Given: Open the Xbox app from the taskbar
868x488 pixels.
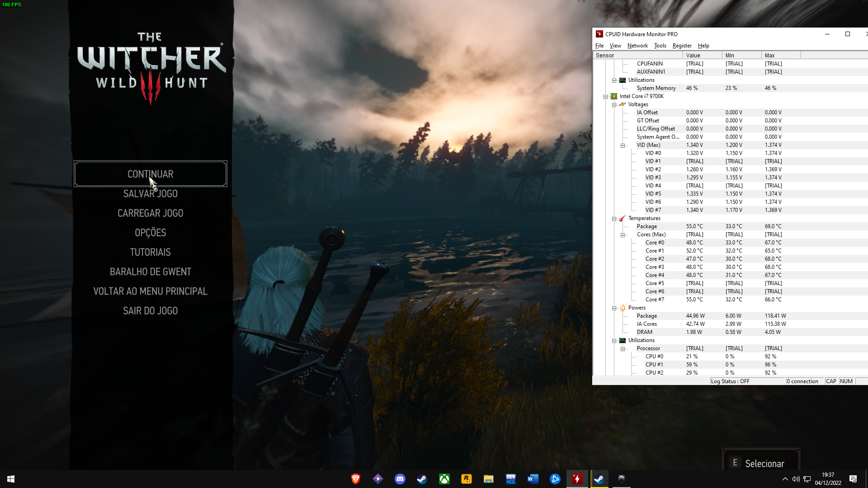Looking at the screenshot, I should tap(444, 479).
